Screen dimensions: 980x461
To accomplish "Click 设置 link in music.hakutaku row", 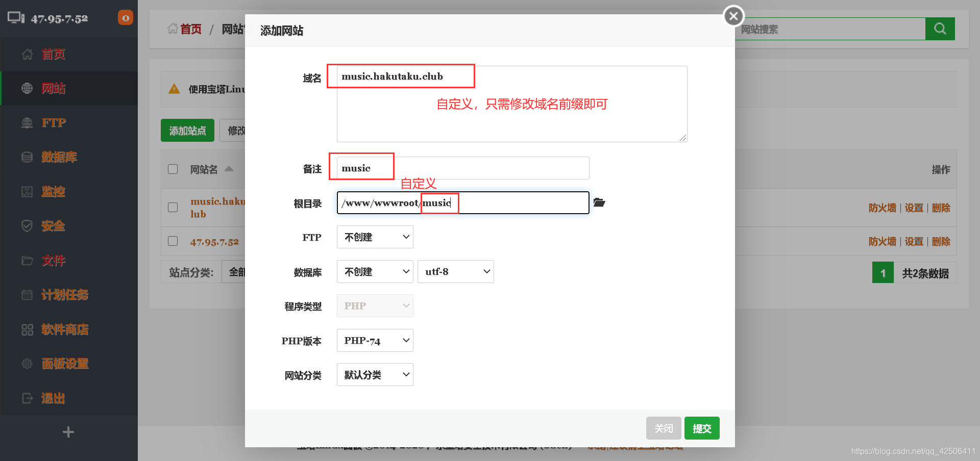I will click(914, 208).
